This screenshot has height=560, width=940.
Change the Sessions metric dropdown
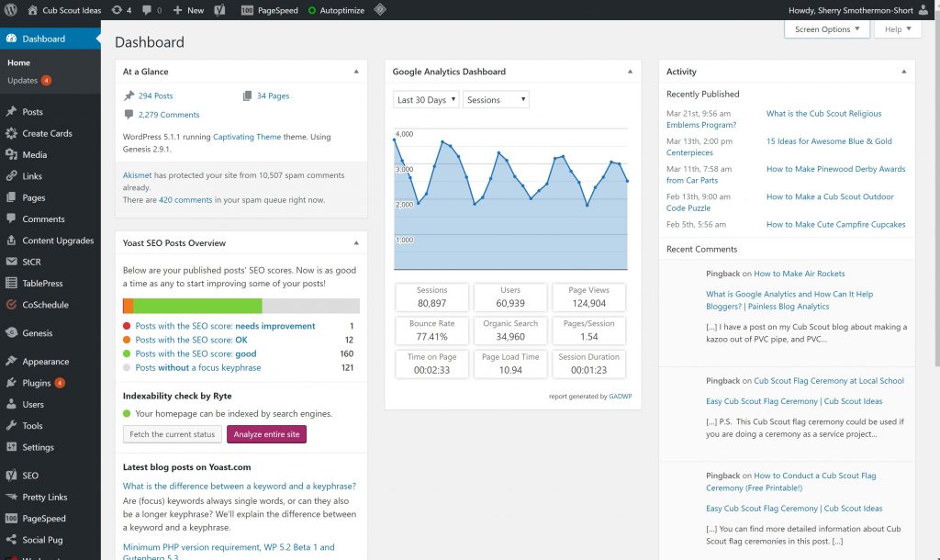(496, 99)
